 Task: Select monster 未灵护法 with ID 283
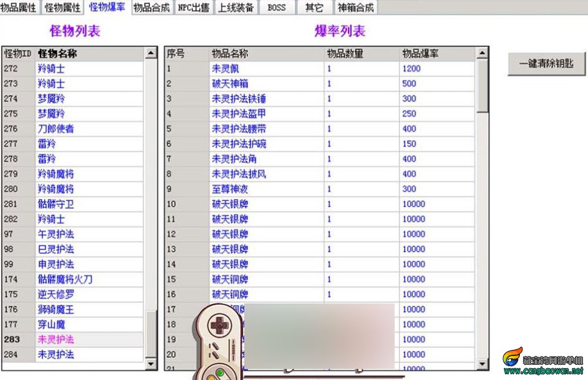pos(53,339)
